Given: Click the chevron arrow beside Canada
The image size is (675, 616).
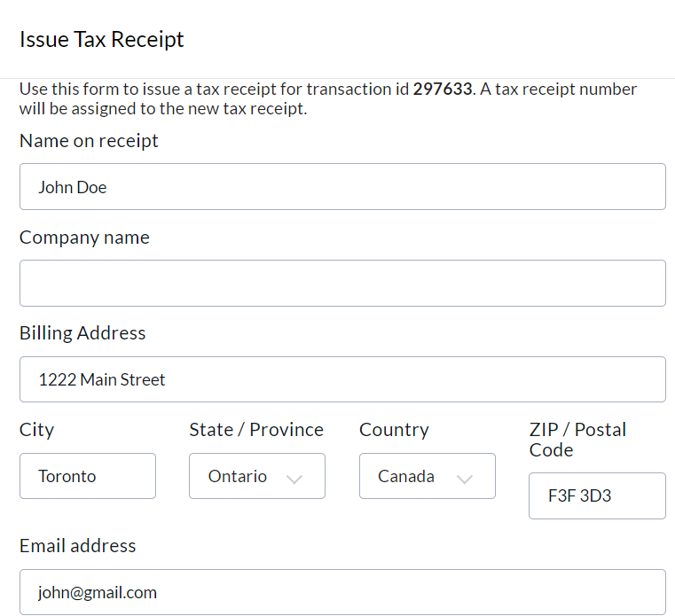Looking at the screenshot, I should click(x=464, y=479).
